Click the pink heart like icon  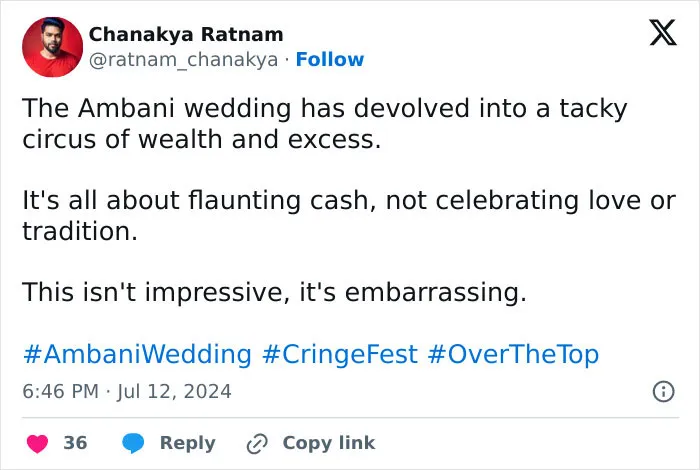coord(38,443)
